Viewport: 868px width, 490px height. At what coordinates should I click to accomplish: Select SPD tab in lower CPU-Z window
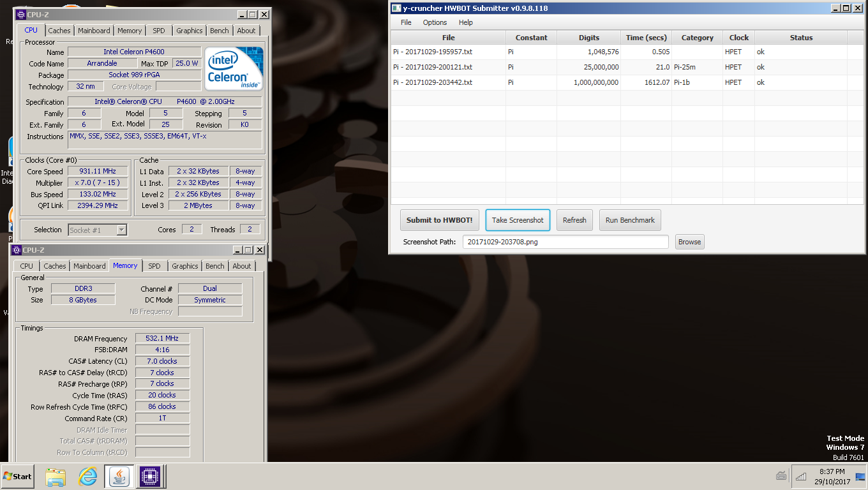point(154,266)
